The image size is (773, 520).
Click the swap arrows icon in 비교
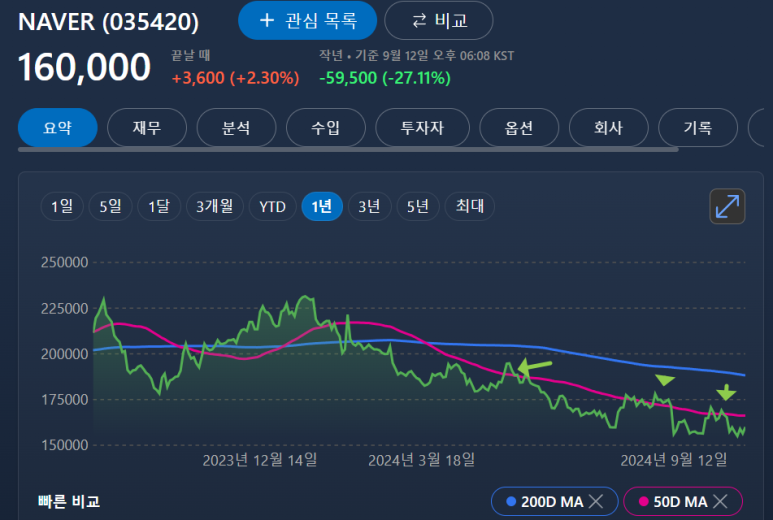[420, 21]
